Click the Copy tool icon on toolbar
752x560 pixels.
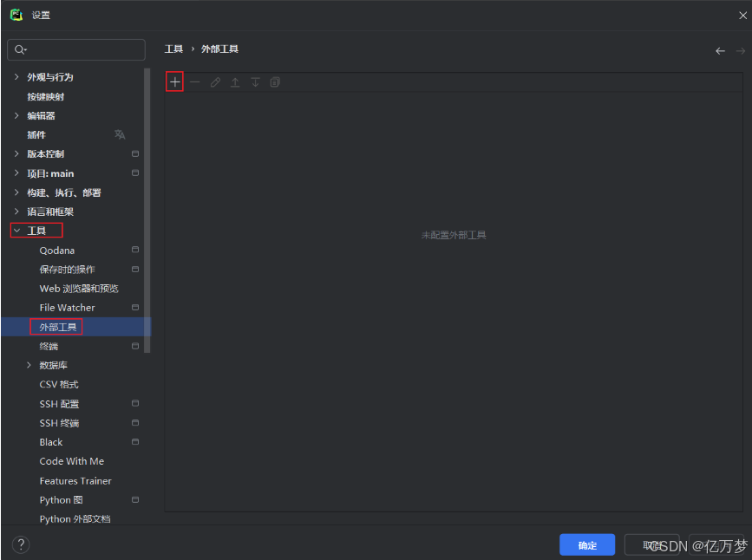pyautogui.click(x=275, y=81)
